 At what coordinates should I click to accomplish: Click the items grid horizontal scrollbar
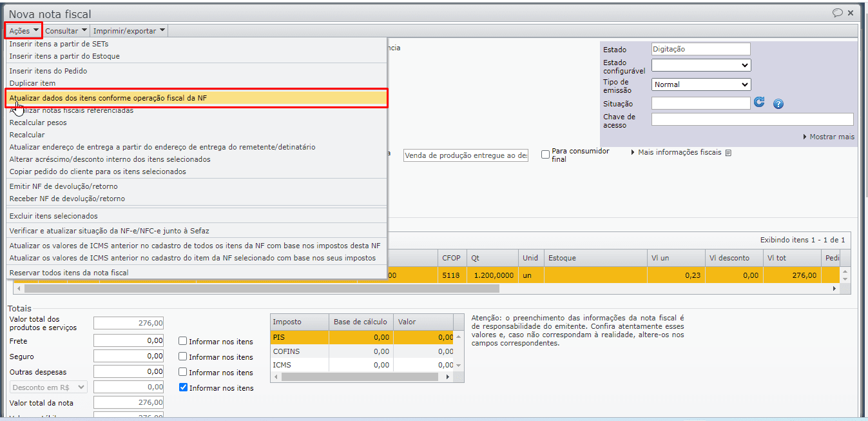pyautogui.click(x=419, y=289)
